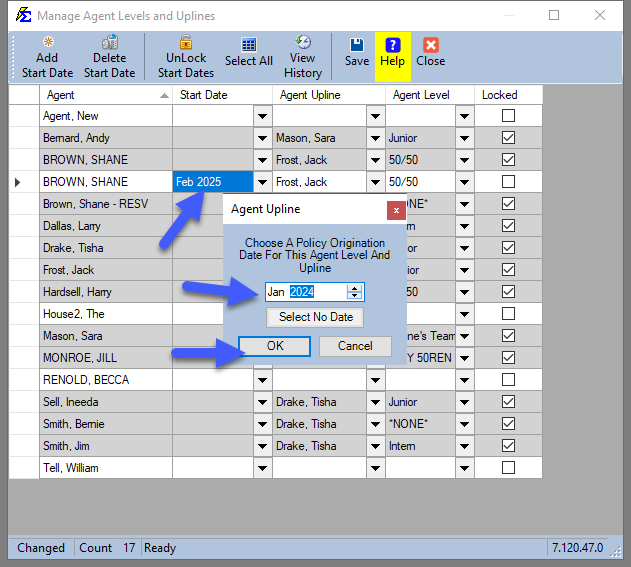Open Start Date dropdown for Tell, William
The height and width of the screenshot is (567, 631).
click(x=263, y=468)
